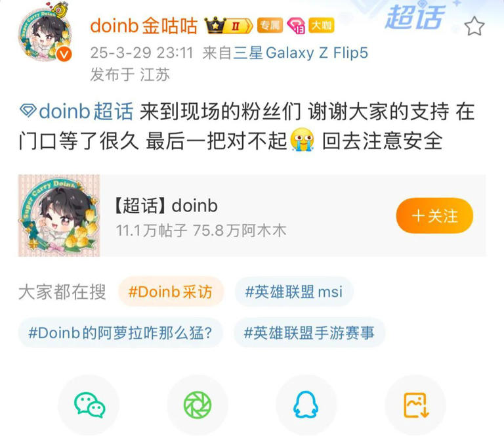Tap the save image download icon
Image resolution: width=504 pixels, height=444 pixels.
coord(415,405)
